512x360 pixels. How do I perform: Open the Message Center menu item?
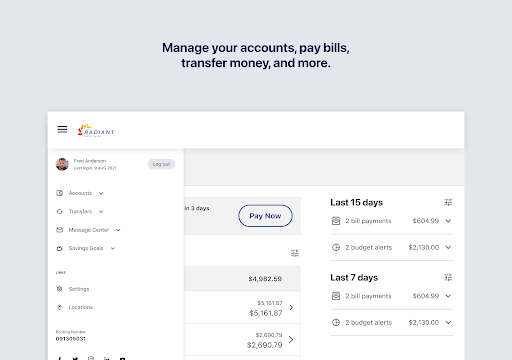[88, 230]
